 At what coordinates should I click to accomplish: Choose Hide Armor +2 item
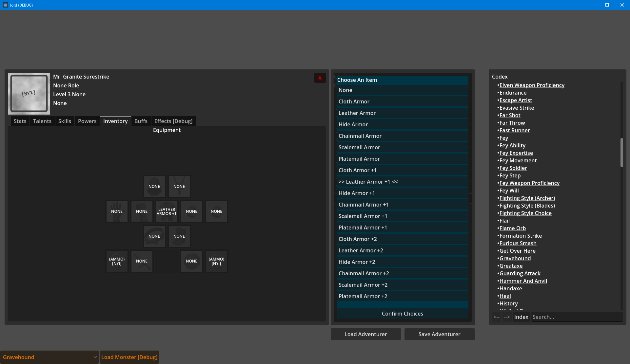(403, 262)
